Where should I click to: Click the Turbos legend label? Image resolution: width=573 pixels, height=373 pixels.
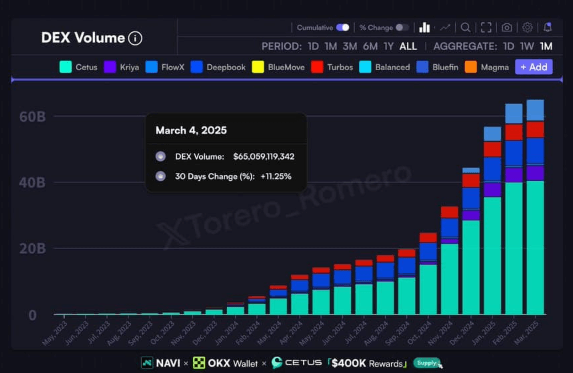coord(340,67)
